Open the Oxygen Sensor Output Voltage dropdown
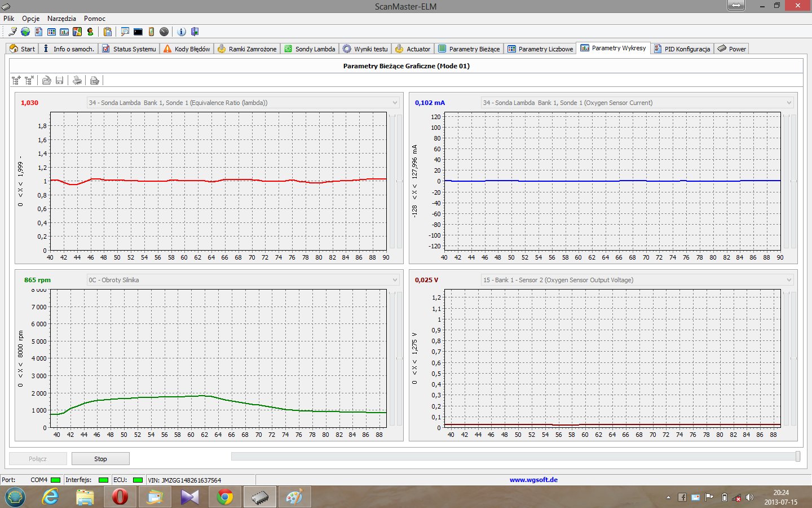 (x=789, y=280)
